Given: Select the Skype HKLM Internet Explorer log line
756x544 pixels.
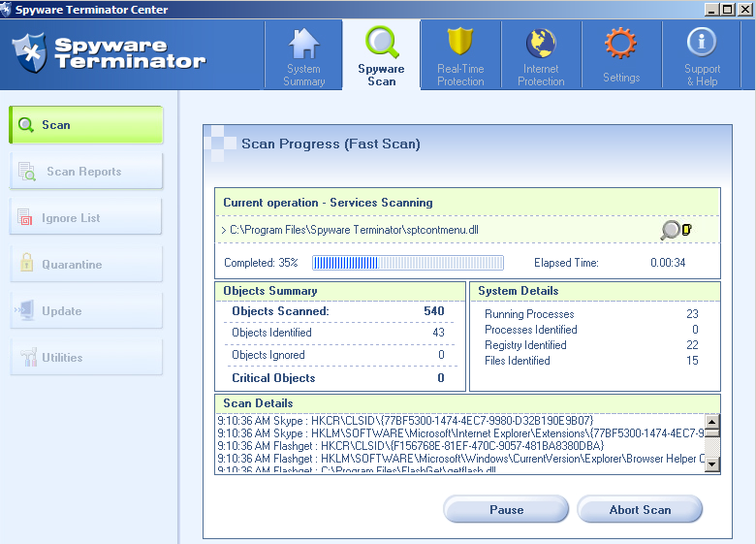Looking at the screenshot, I should [x=460, y=433].
